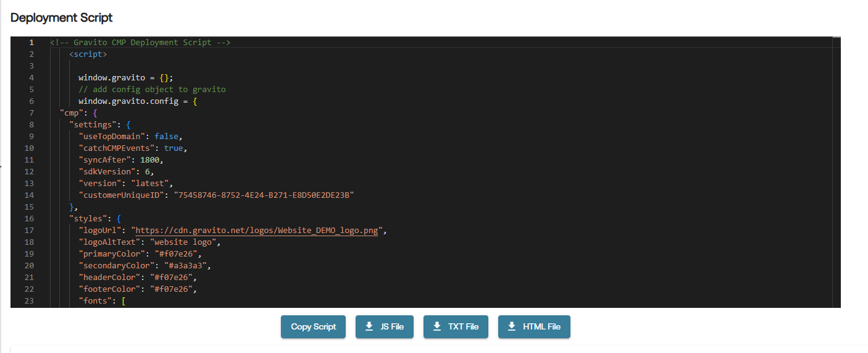868x353 pixels.
Task: Open the cdn.gravito.net logo URL link
Action: point(256,231)
